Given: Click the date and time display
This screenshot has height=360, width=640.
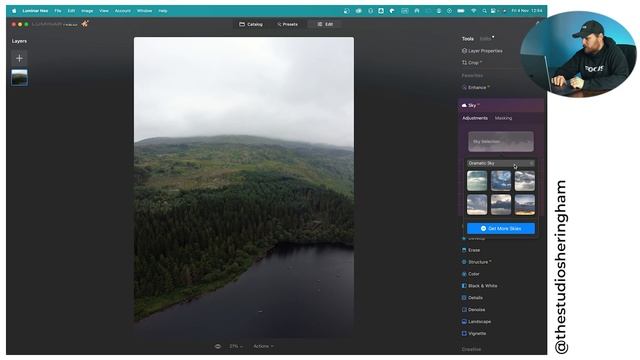Looking at the screenshot, I should (527, 11).
